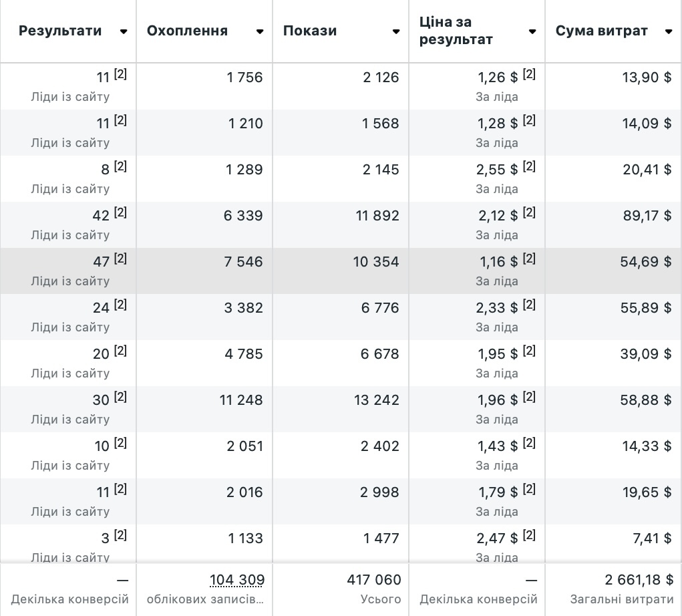Click the 417 060 total impressions cell
This screenshot has width=682, height=616.
coord(374,580)
